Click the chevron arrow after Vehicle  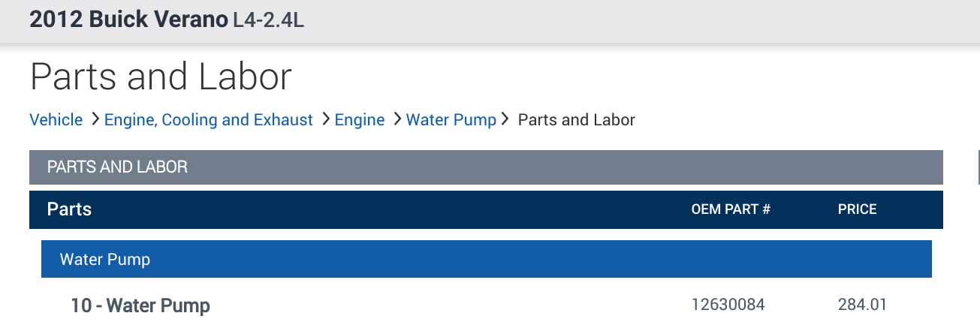[x=95, y=119]
